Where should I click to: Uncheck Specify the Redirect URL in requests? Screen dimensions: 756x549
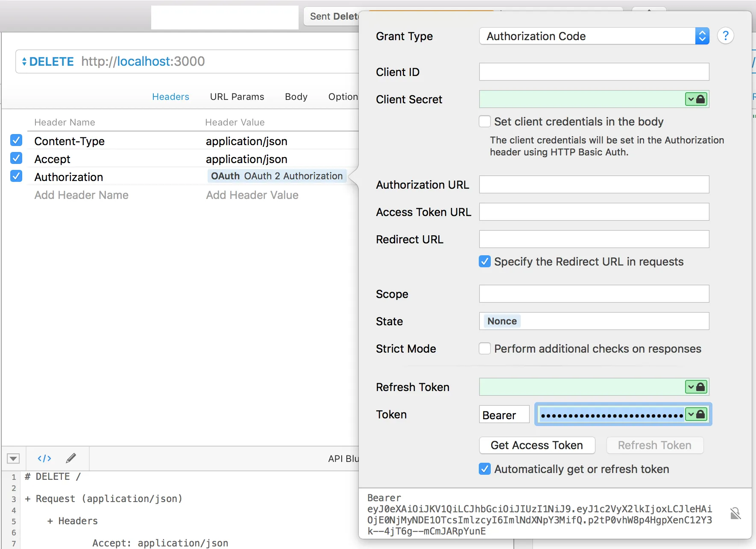[x=485, y=262]
